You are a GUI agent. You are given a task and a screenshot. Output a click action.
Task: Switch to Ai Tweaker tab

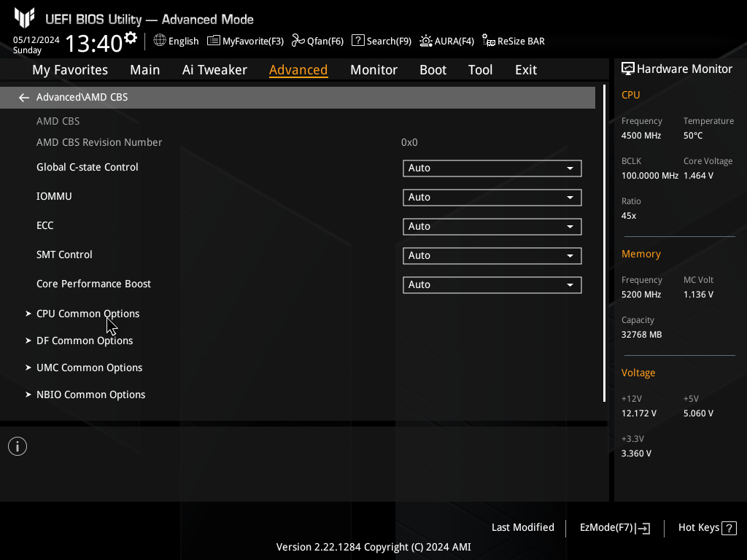(214, 70)
